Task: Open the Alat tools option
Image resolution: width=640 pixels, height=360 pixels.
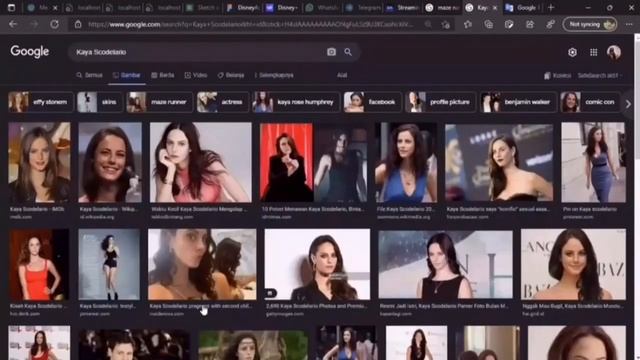Action: (342, 75)
